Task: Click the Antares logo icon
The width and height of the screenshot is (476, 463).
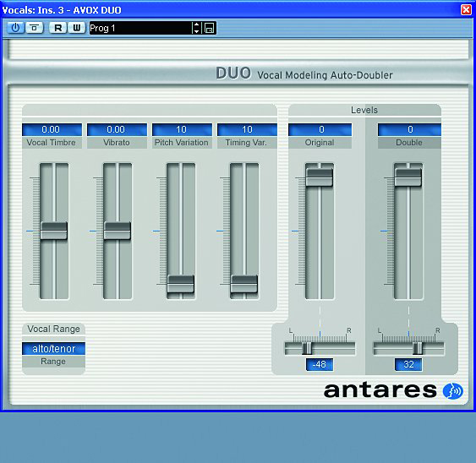Action: 452,391
